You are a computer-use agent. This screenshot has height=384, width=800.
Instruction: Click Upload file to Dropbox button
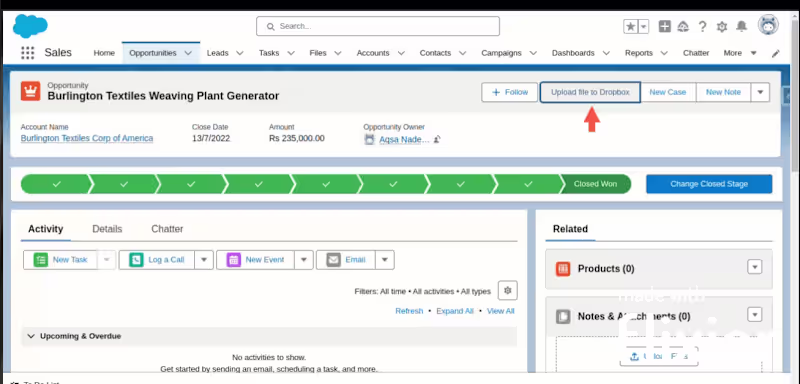coord(590,92)
